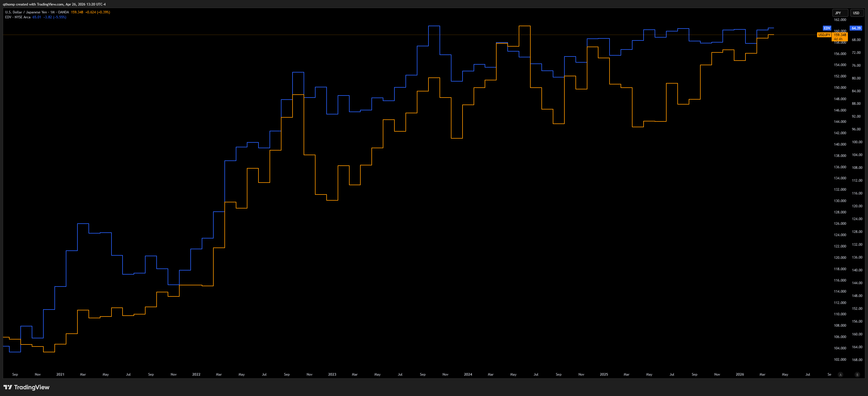
Task: Click the USDJPY legend value 159.348
Action: coord(77,12)
